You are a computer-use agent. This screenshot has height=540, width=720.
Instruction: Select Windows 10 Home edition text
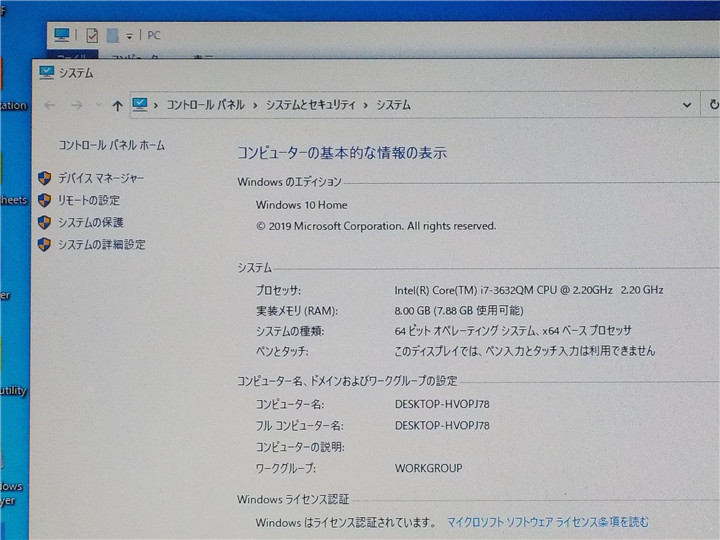click(x=302, y=205)
